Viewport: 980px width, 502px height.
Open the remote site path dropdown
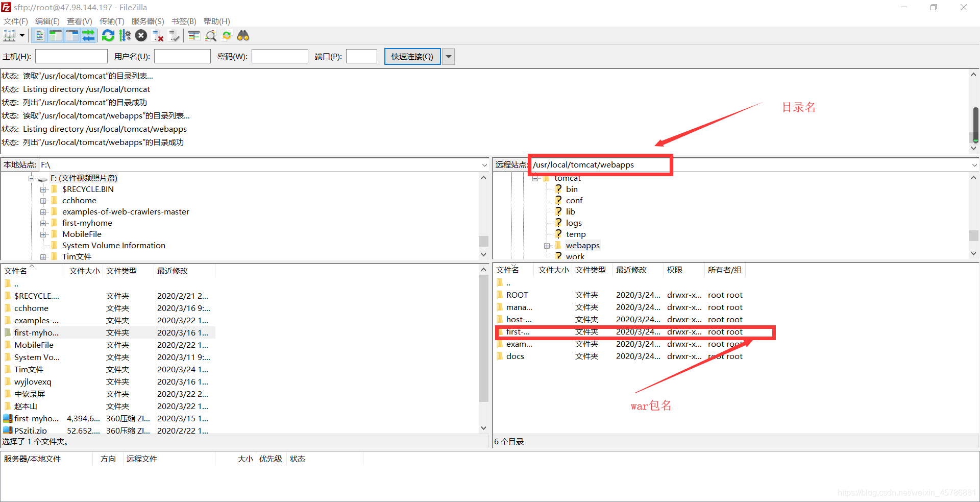[x=974, y=165]
